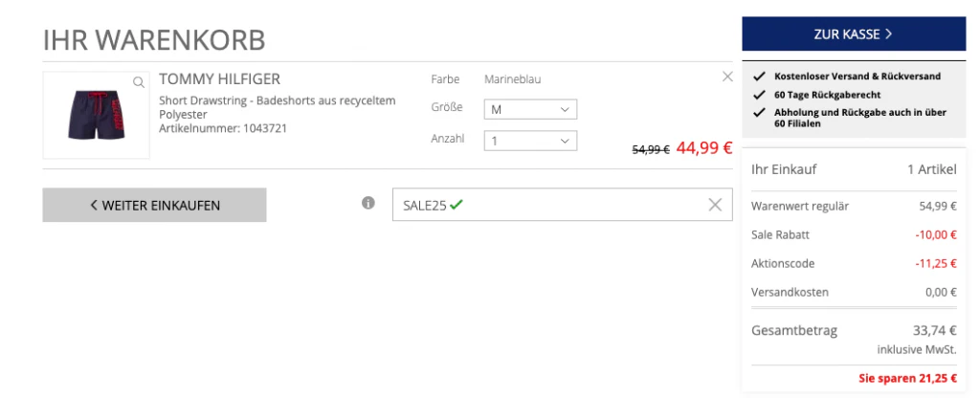Open the swim shorts product thumbnail

point(97,115)
